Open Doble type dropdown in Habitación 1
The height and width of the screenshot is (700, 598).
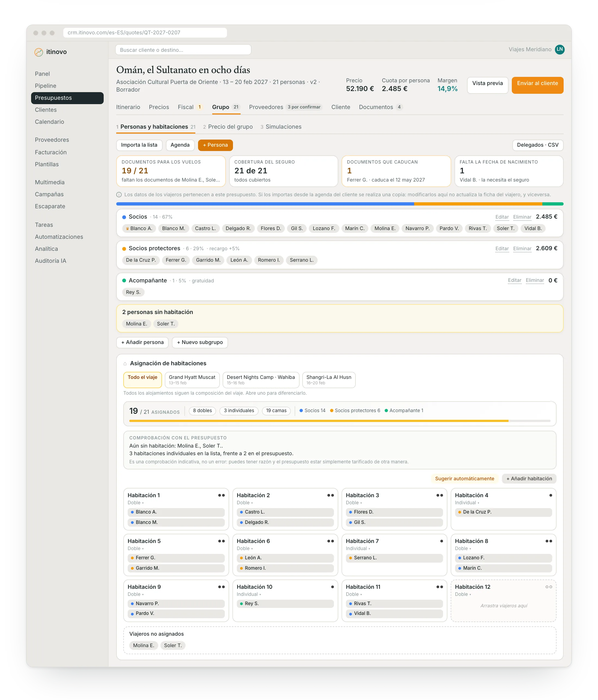(136, 503)
